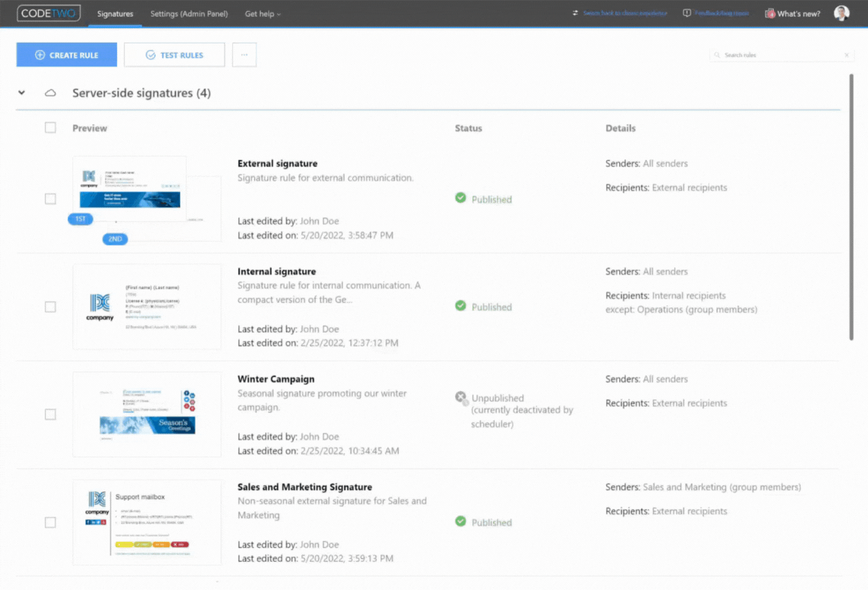Click the Published check icon for External signature

(461, 198)
